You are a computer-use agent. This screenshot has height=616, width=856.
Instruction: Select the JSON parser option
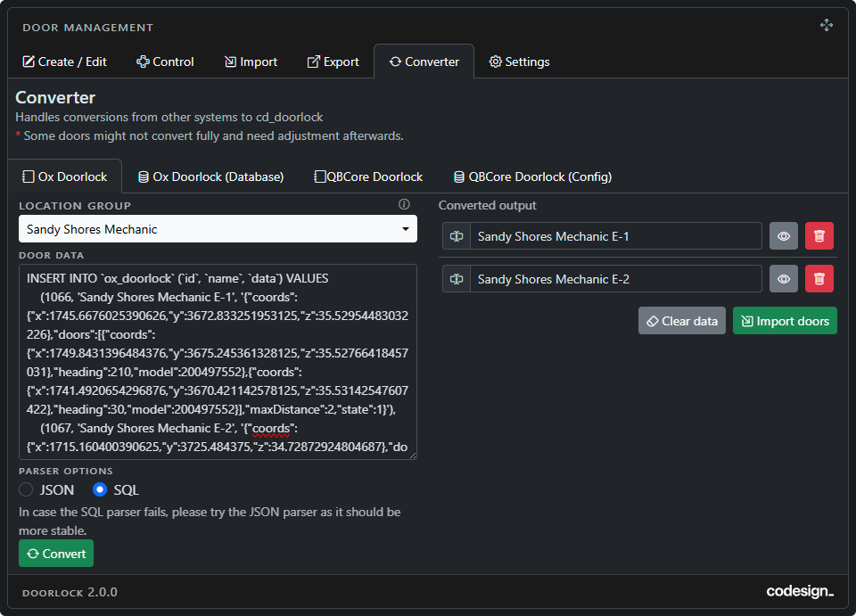[x=27, y=489]
